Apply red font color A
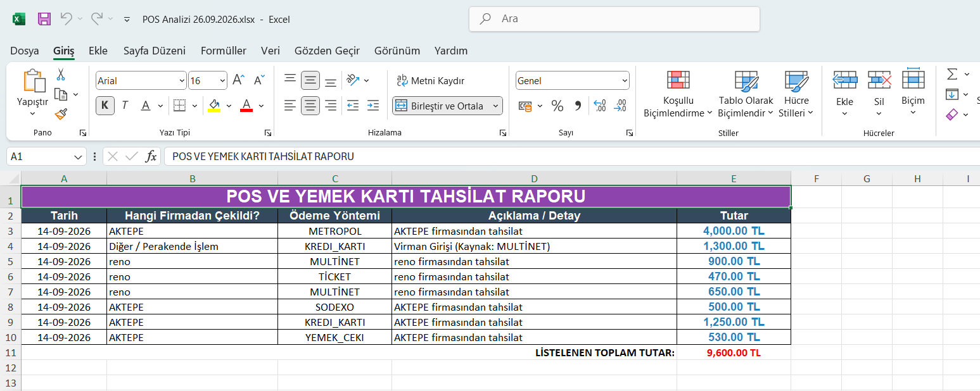The image size is (980, 391). pos(246,106)
